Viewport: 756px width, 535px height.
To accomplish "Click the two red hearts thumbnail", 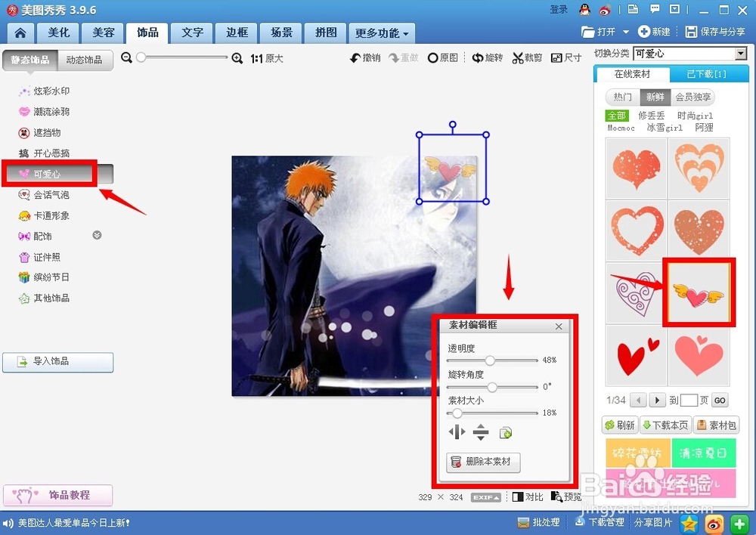I will (x=636, y=356).
